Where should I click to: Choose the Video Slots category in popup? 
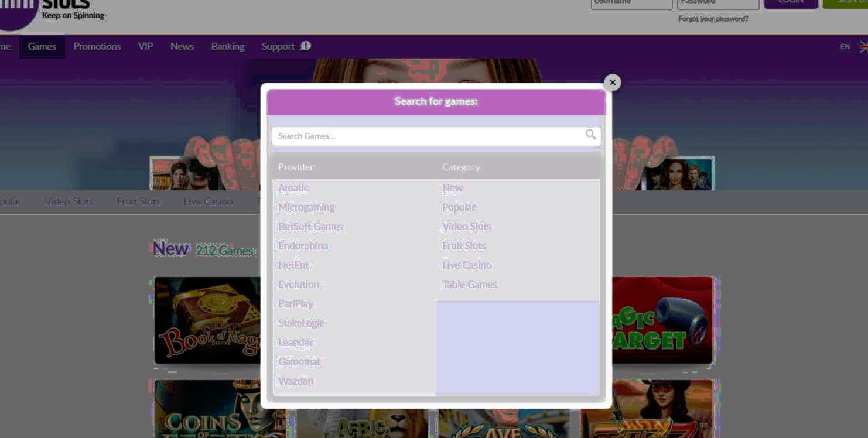(x=466, y=227)
